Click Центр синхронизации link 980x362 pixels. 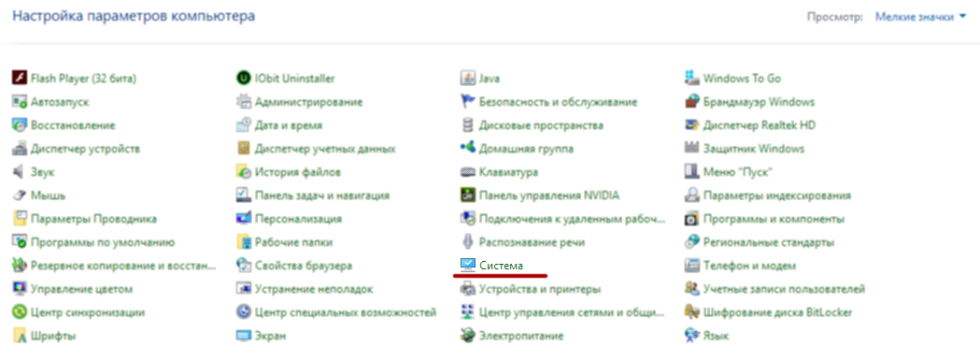(88, 312)
